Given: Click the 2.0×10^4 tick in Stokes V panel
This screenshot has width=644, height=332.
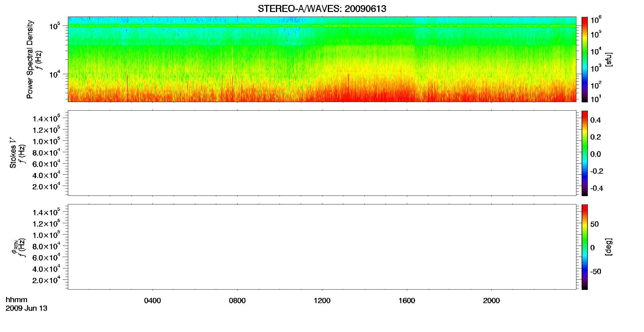Looking at the screenshot, I should tap(46, 186).
